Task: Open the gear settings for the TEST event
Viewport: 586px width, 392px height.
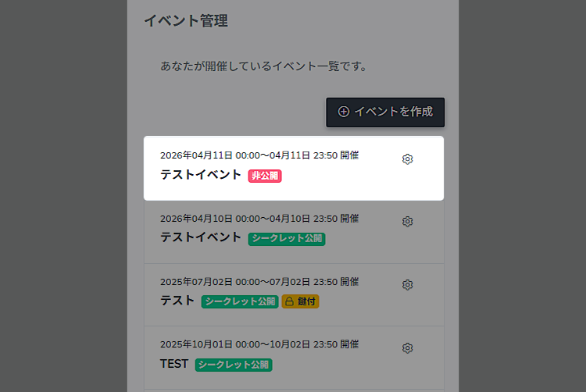Action: click(x=407, y=347)
